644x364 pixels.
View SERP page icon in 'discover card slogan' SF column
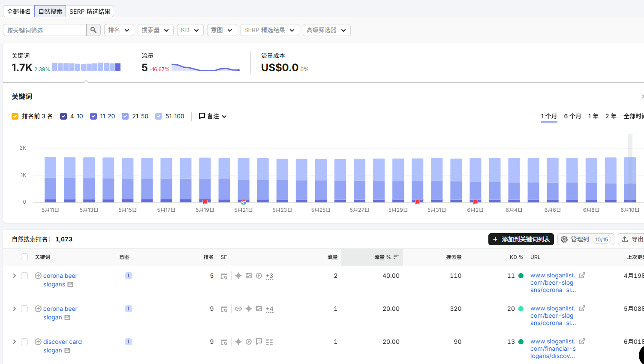click(224, 342)
